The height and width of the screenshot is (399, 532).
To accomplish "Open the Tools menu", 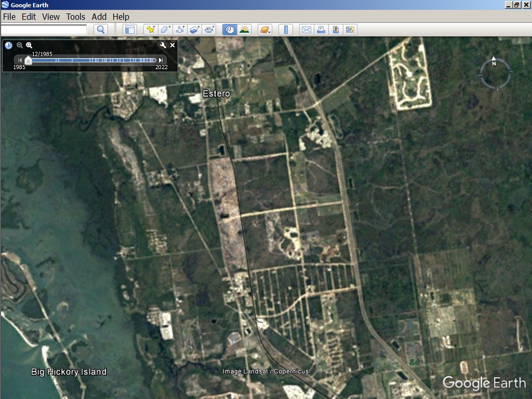I will 76,17.
